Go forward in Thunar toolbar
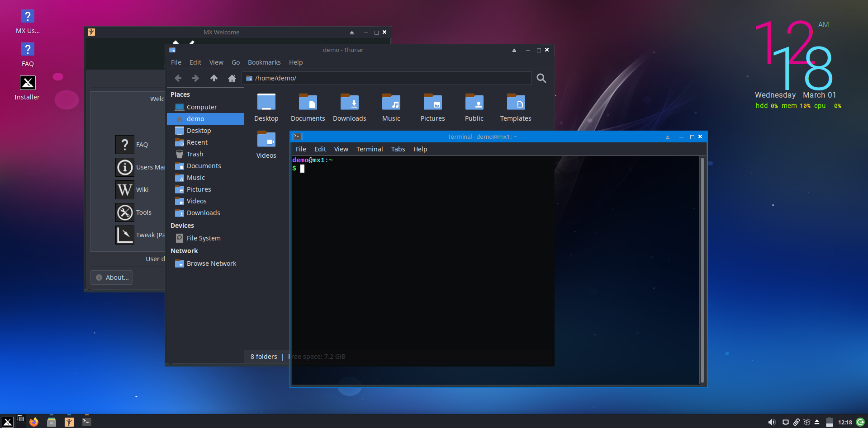 pos(195,78)
